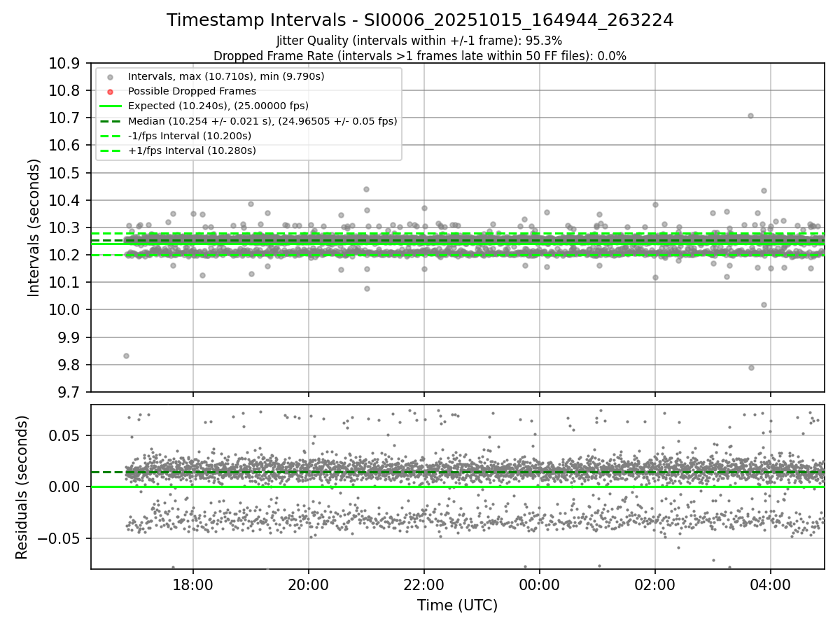The width and height of the screenshot is (840, 630).
Task: Click the plot title 'Timestamp Intervals - SI0006_20251015_164944_263224'
Action: [420, 20]
